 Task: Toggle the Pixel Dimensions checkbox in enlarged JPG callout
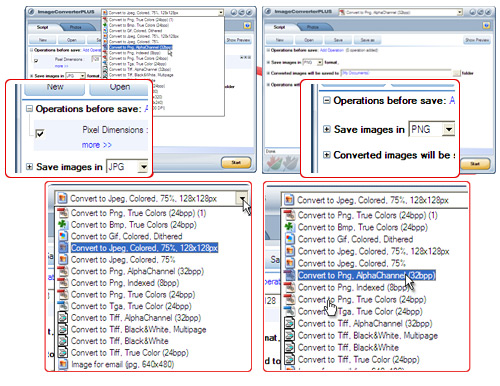pos(40,134)
